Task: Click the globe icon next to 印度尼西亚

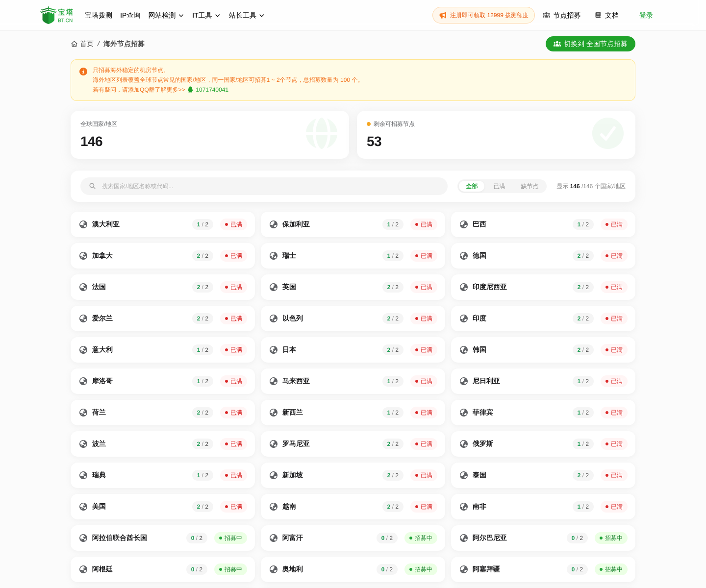Action: tap(464, 287)
